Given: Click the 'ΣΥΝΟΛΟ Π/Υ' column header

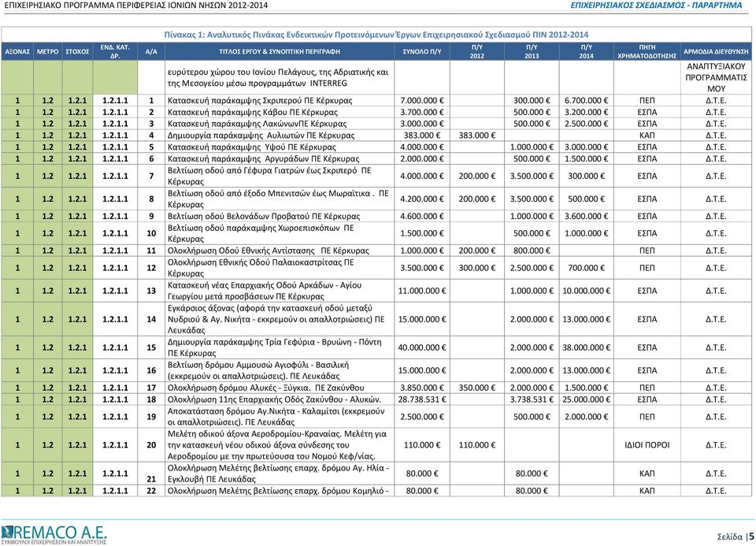Looking at the screenshot, I should click(x=422, y=52).
